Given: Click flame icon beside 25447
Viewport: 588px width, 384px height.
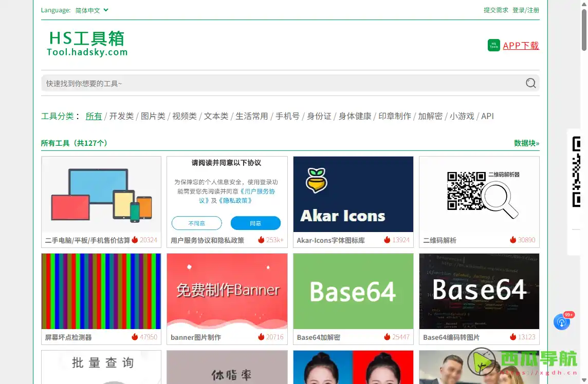Looking at the screenshot, I should tap(388, 337).
